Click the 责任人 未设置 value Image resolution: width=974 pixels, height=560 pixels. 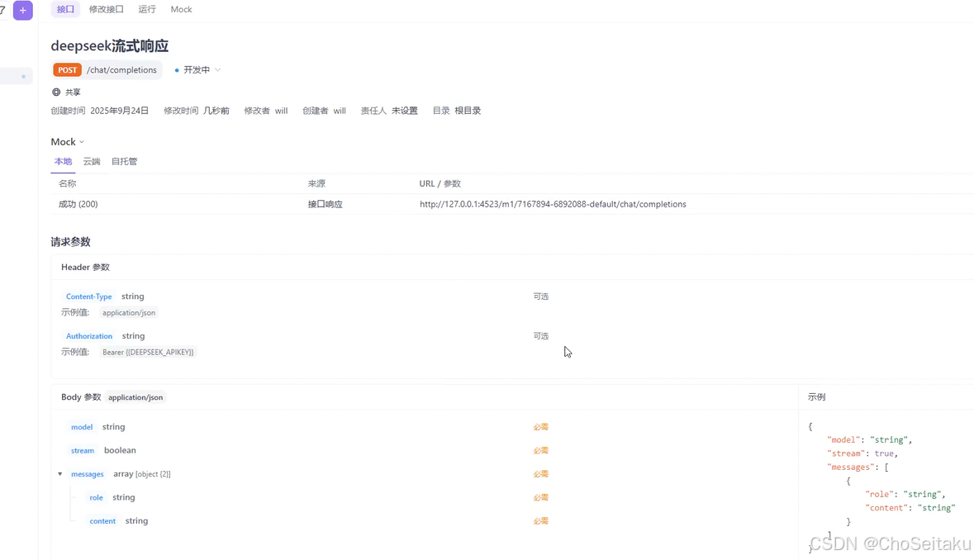[404, 111]
